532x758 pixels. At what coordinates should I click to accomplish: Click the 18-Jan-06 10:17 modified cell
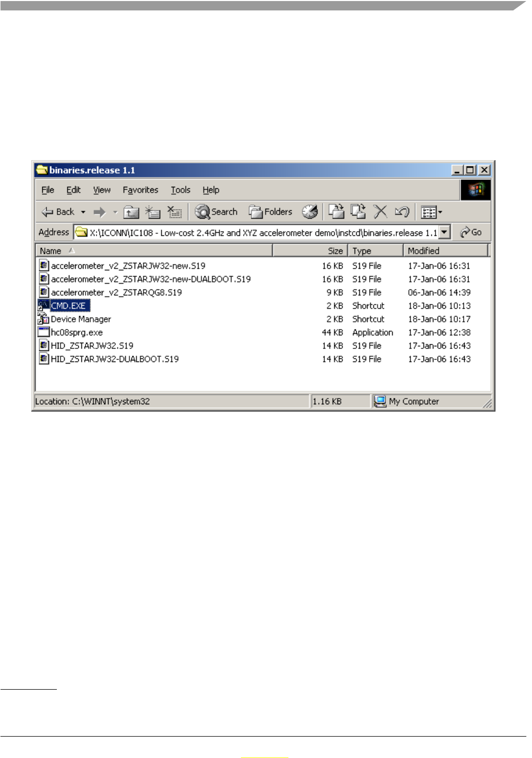(439, 319)
